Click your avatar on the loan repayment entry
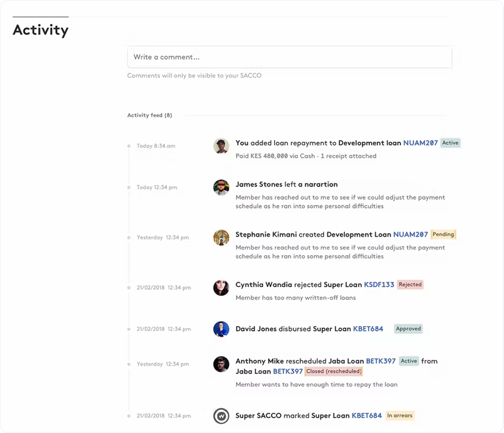Image resolution: width=504 pixels, height=433 pixels. pos(221,146)
